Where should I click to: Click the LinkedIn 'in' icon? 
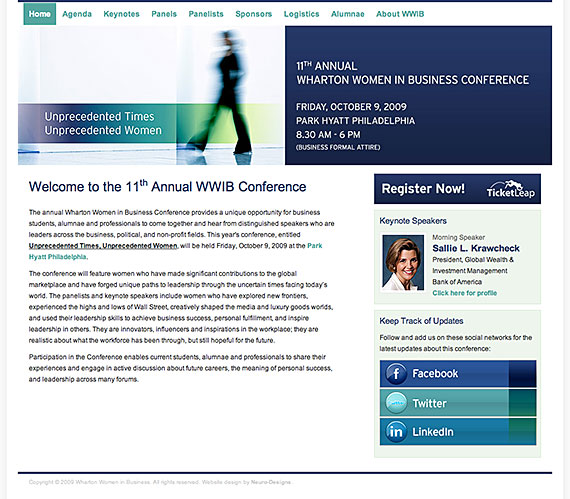tap(396, 431)
